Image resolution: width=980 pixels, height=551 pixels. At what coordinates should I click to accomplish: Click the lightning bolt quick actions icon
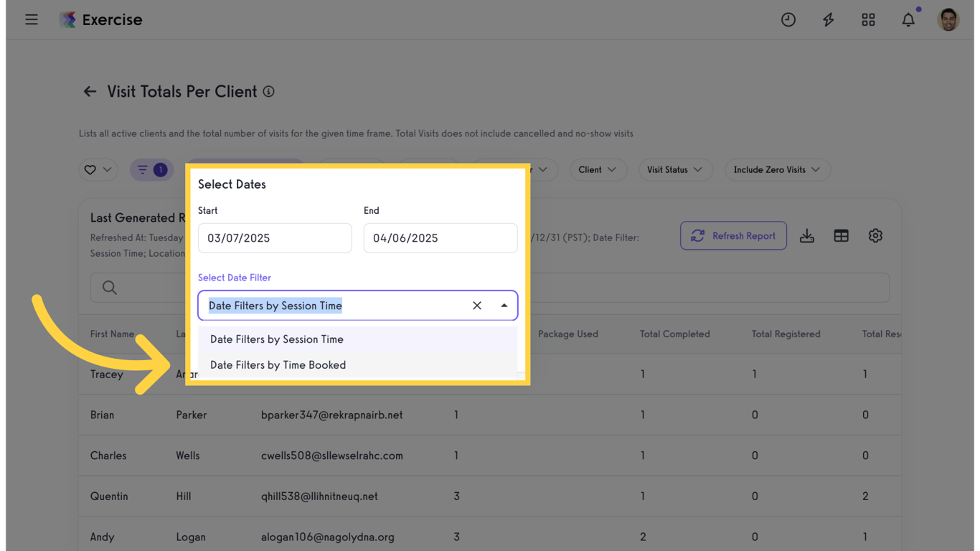[x=828, y=19]
